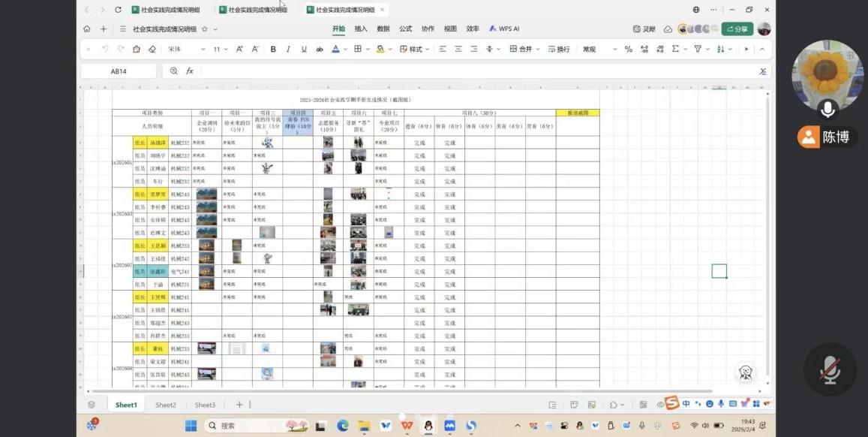
Task: Click the clear format eraser icon
Action: [152, 49]
